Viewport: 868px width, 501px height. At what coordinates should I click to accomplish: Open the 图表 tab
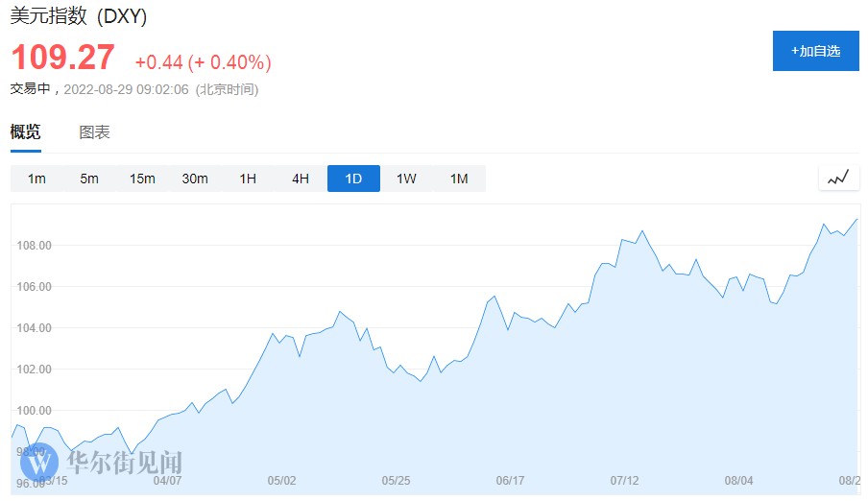click(94, 132)
